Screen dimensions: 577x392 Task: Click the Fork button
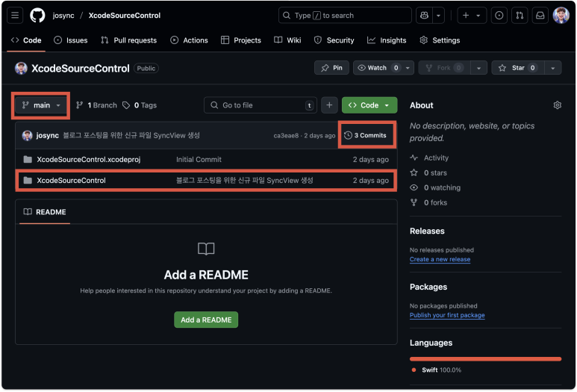tap(444, 68)
